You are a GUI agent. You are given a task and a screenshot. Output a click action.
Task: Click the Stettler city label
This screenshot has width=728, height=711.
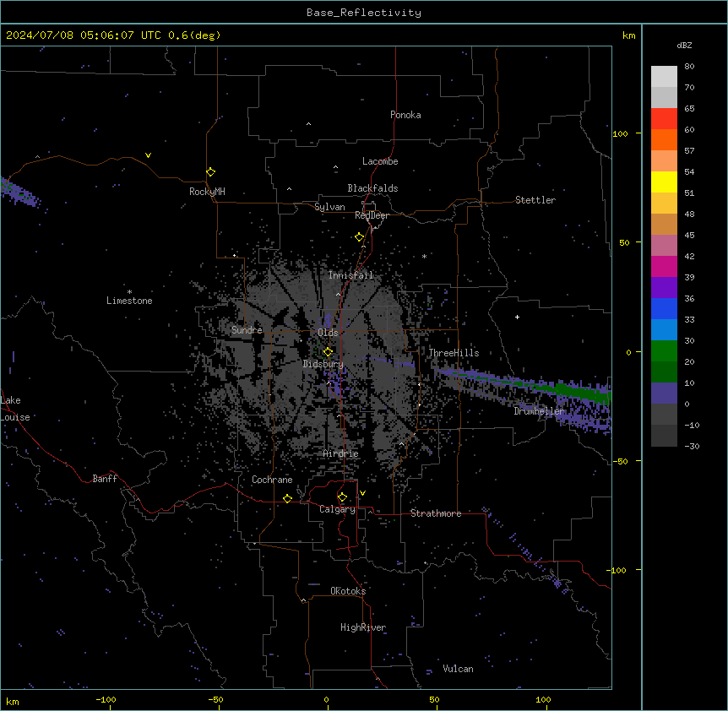coord(535,200)
